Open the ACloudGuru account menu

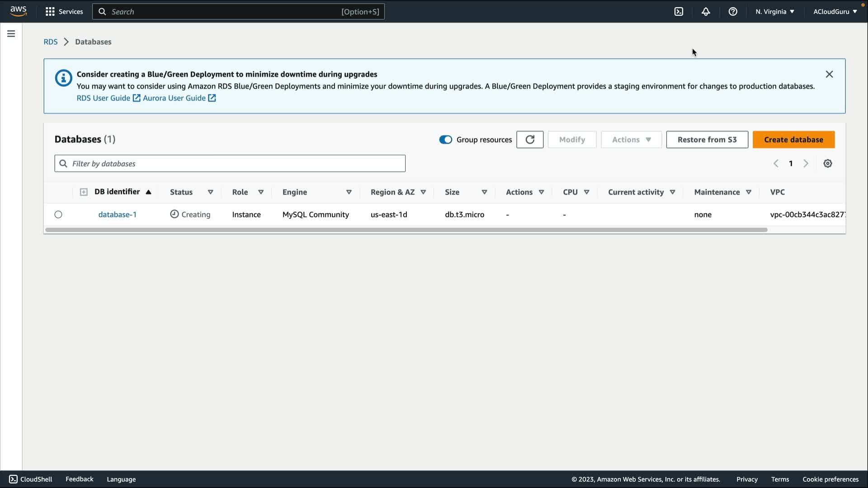[835, 12]
